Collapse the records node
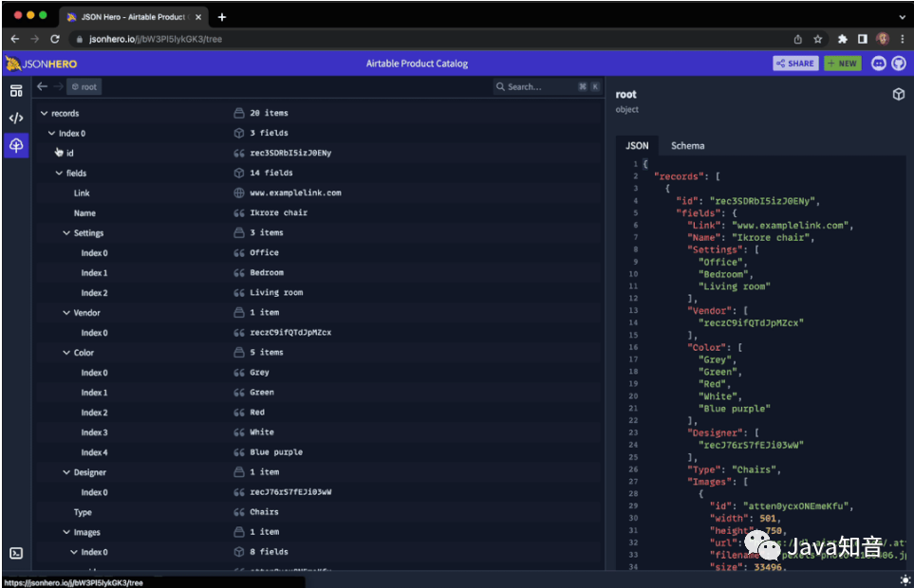Screen dimensions: 914x588 pos(45,113)
